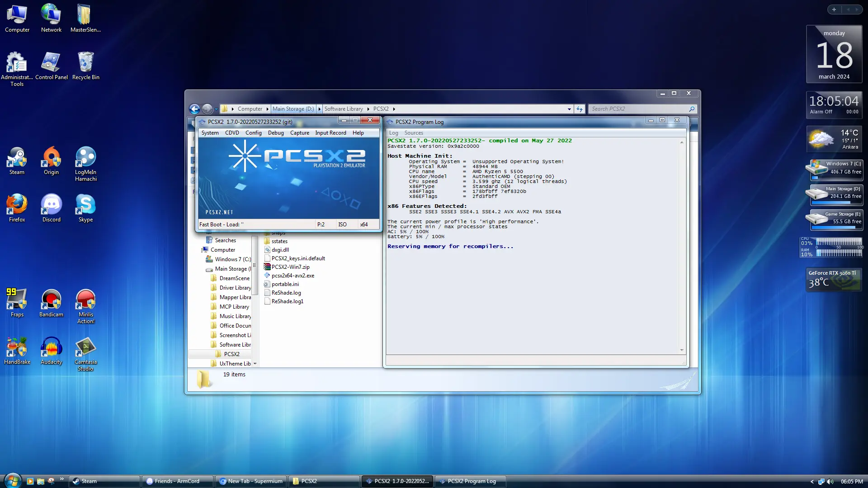Select the MasterSlen folder on the desktop

pos(85,19)
